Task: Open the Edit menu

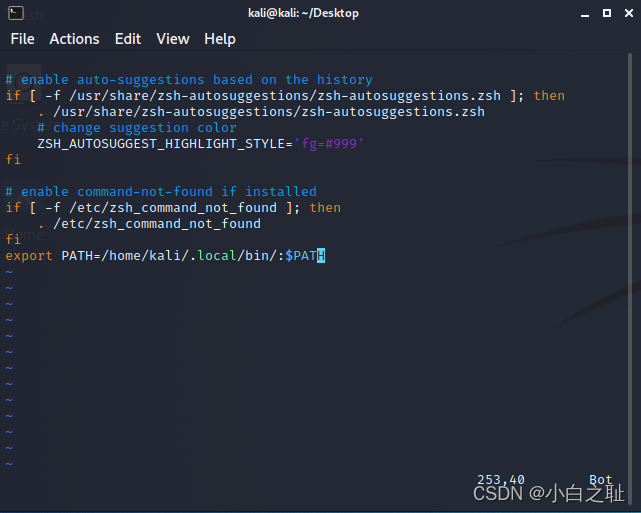Action: 128,39
